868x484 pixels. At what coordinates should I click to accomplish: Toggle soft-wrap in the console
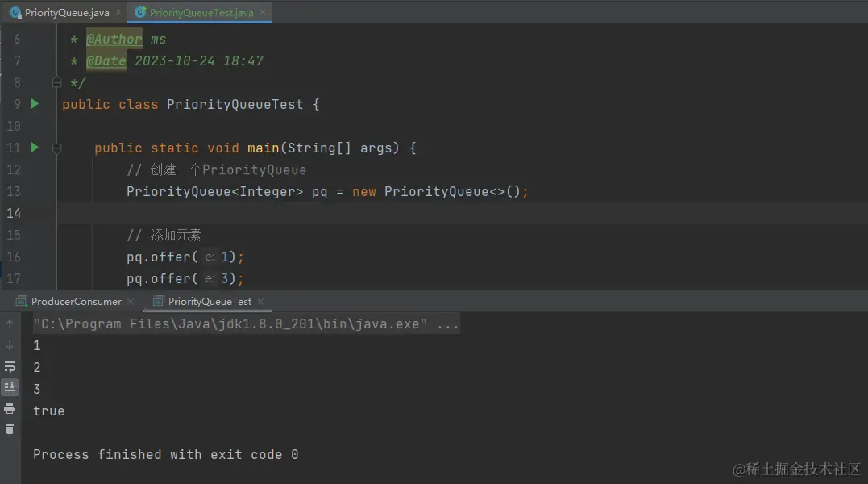pyautogui.click(x=10, y=366)
